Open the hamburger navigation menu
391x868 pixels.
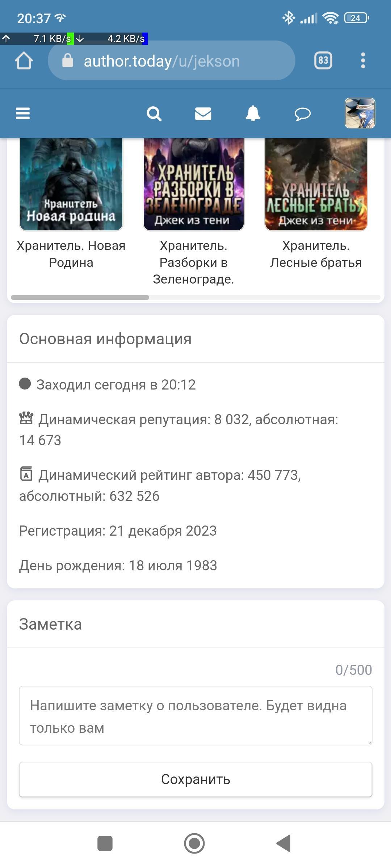(x=23, y=114)
